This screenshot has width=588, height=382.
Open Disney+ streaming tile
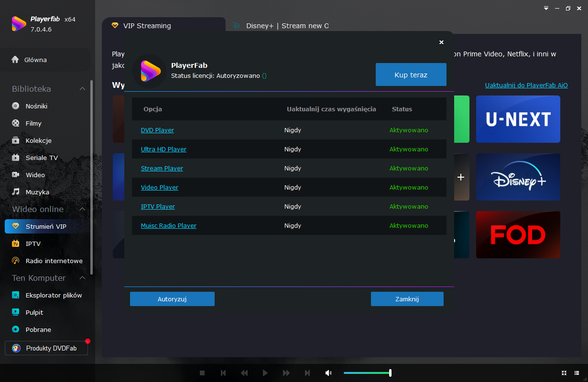[x=518, y=177]
